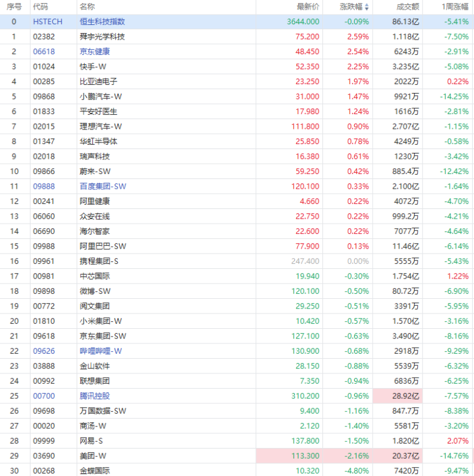
Task: Select the 比亚迪电子 row name
Action: pos(98,82)
